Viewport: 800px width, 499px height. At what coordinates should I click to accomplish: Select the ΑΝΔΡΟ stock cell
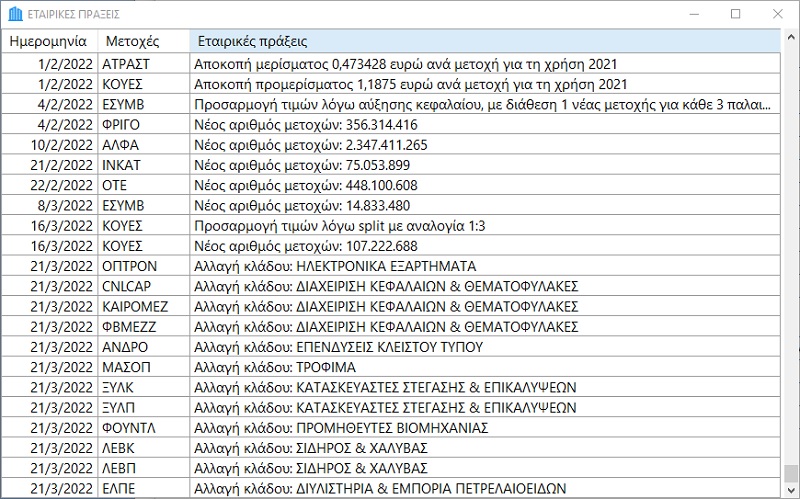(x=143, y=347)
